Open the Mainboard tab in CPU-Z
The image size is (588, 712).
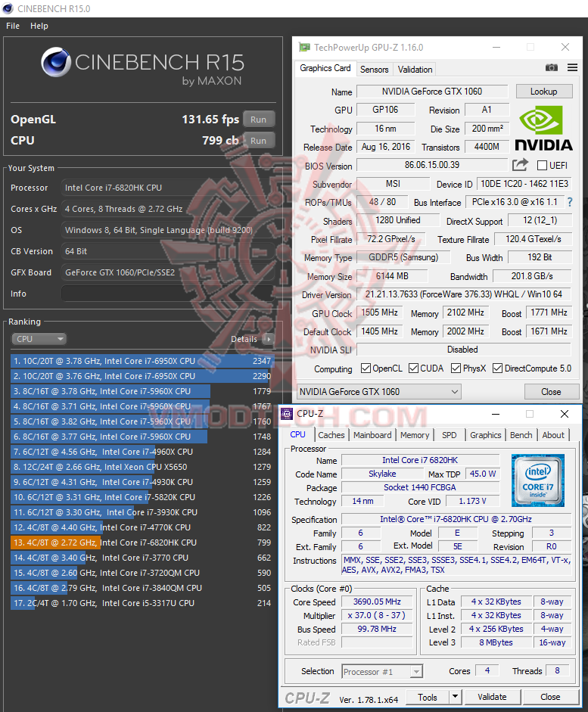pos(372,435)
